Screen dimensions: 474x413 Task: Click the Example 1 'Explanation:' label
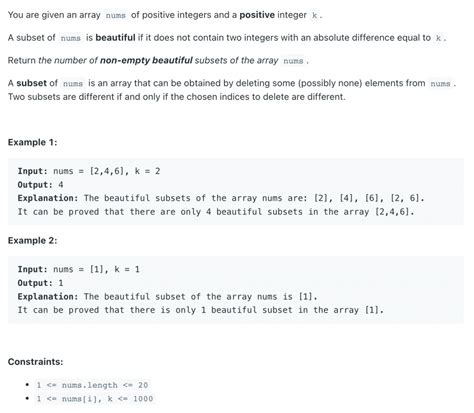(x=48, y=198)
